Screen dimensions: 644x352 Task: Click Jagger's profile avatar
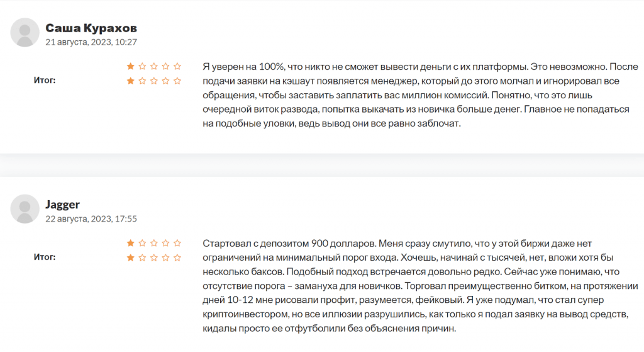pos(26,209)
